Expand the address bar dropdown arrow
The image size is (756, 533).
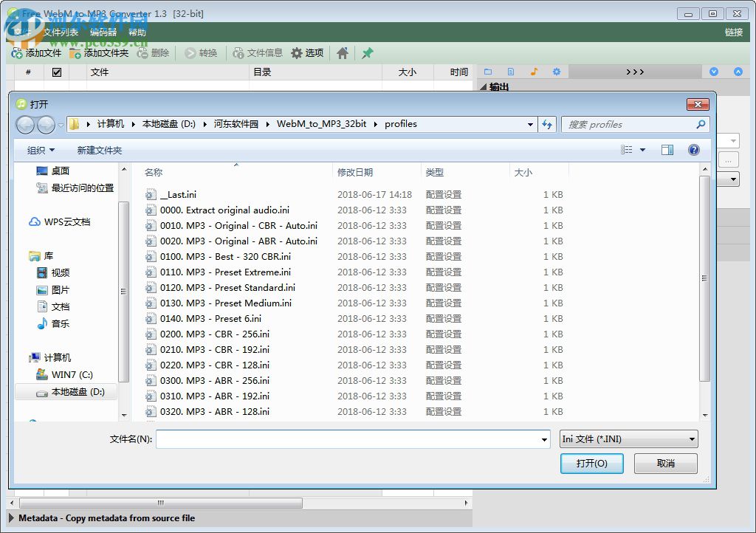pos(530,124)
